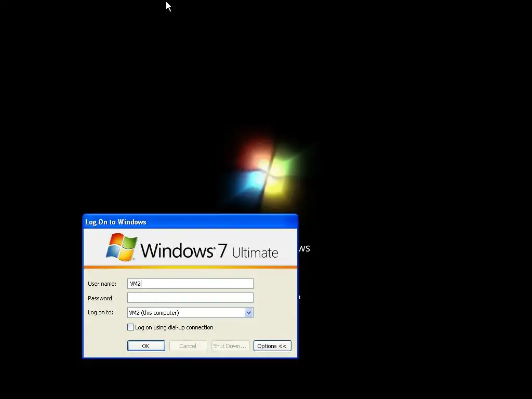Focus the Password input field
The image size is (532, 399).
190,298
